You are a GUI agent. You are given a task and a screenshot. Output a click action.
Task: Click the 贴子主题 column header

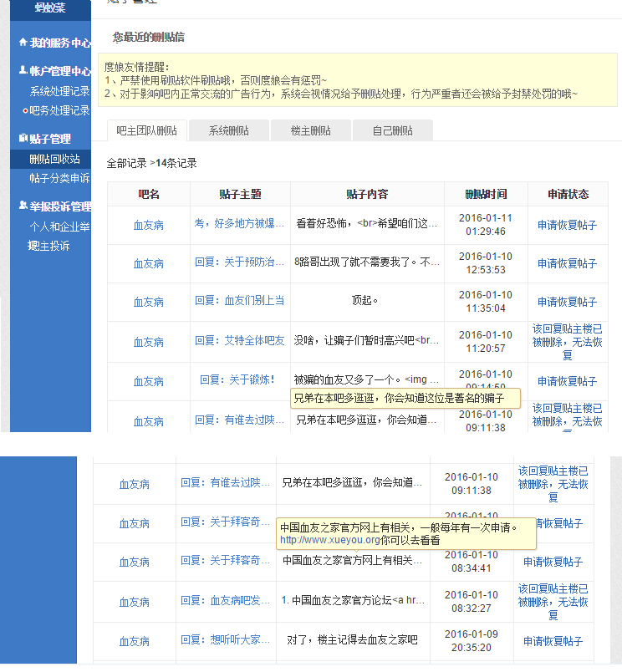point(240,194)
